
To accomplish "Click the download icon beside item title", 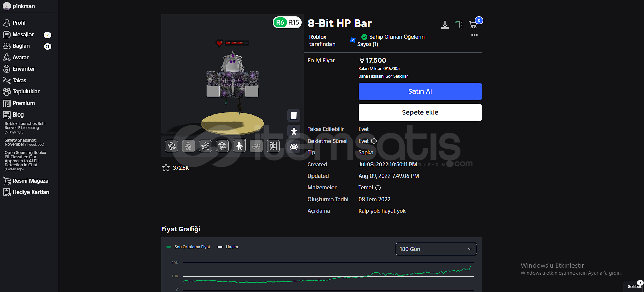I will coord(445,25).
